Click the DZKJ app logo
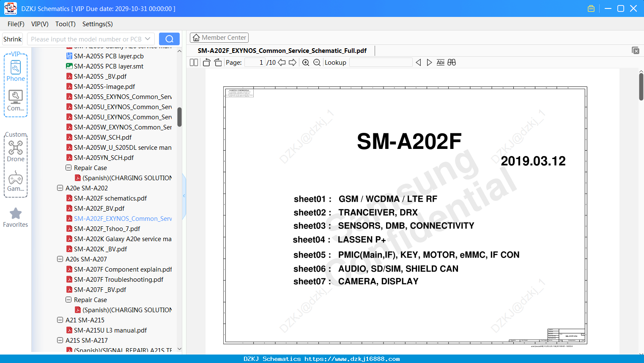 [10, 8]
